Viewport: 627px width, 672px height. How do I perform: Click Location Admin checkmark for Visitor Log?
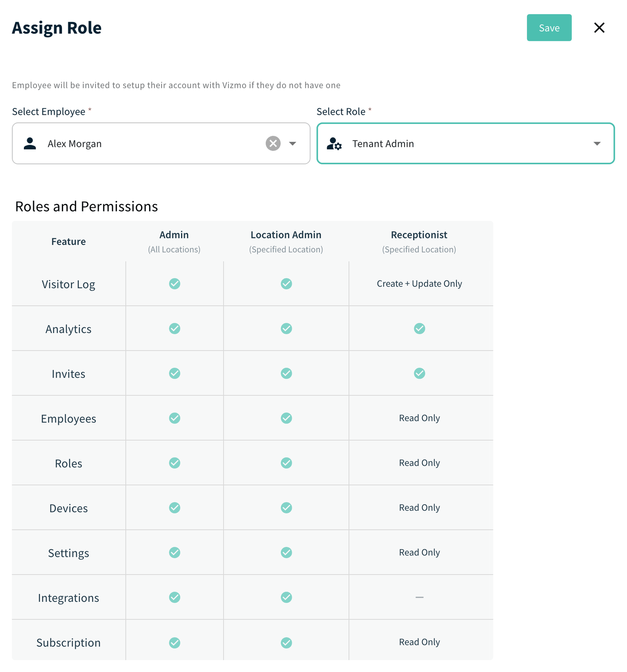coord(286,283)
